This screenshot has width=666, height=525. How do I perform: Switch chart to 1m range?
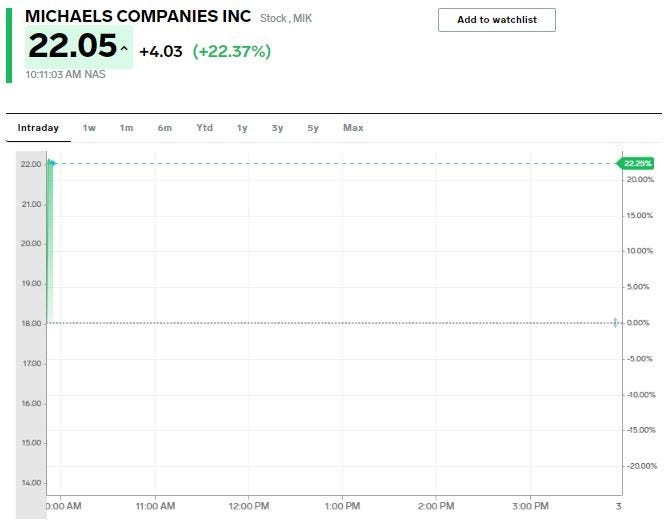[126, 128]
